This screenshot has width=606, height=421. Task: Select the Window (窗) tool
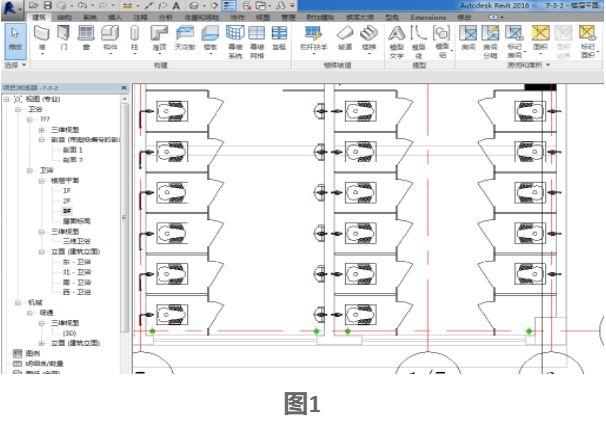(x=86, y=38)
